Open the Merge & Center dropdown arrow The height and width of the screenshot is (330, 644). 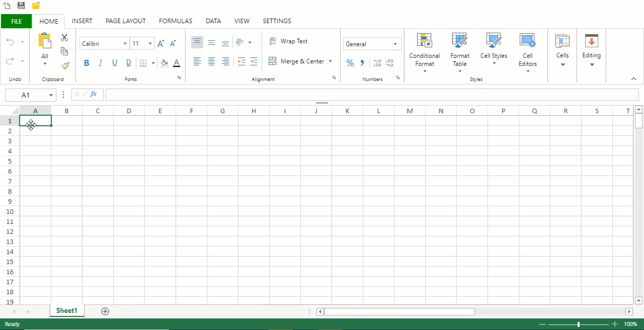[x=331, y=61]
